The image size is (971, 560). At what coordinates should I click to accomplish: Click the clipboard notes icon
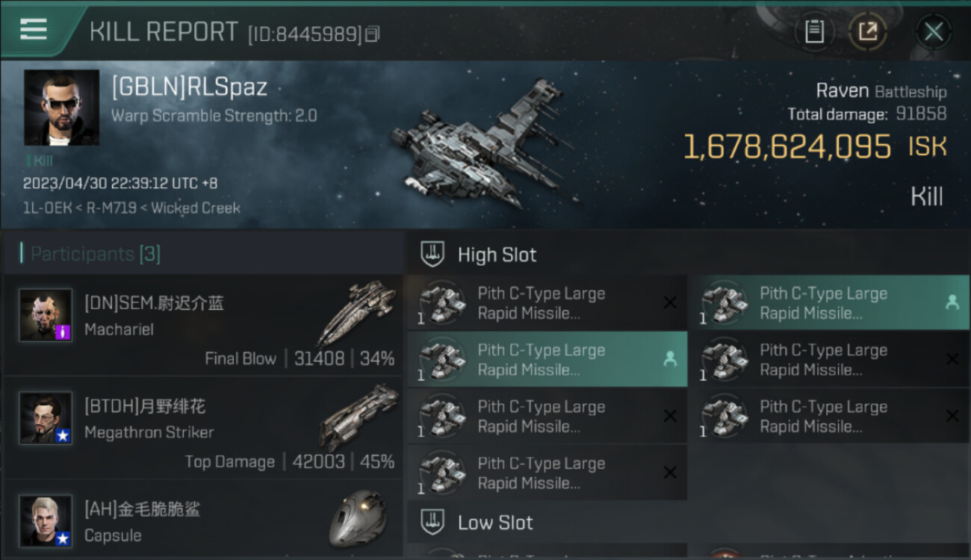814,31
